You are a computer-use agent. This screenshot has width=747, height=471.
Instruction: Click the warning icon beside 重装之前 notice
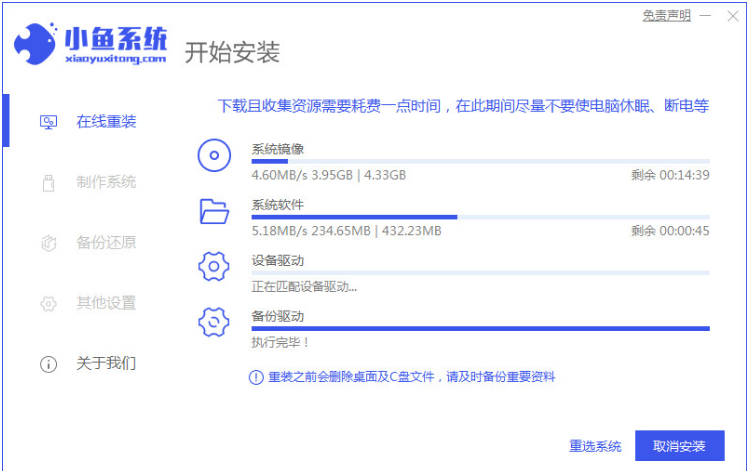click(x=256, y=378)
